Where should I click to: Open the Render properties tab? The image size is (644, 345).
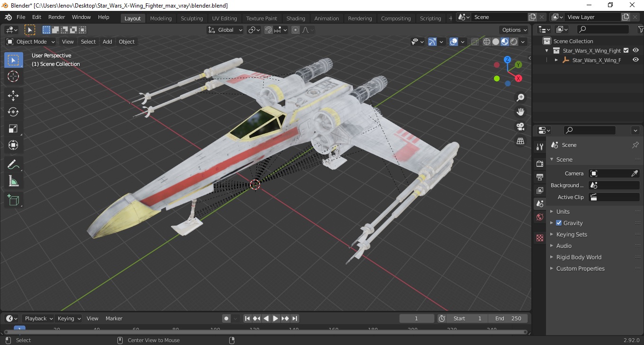click(x=540, y=163)
